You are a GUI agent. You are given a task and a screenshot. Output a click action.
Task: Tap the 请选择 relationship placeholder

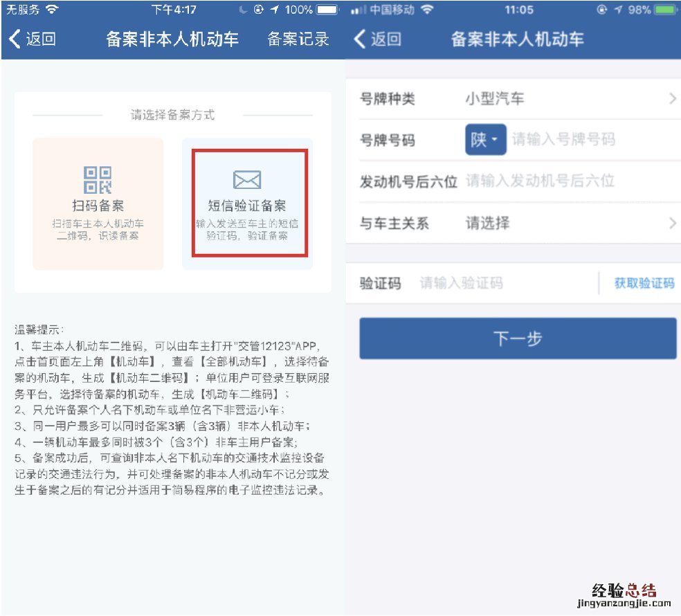487,223
